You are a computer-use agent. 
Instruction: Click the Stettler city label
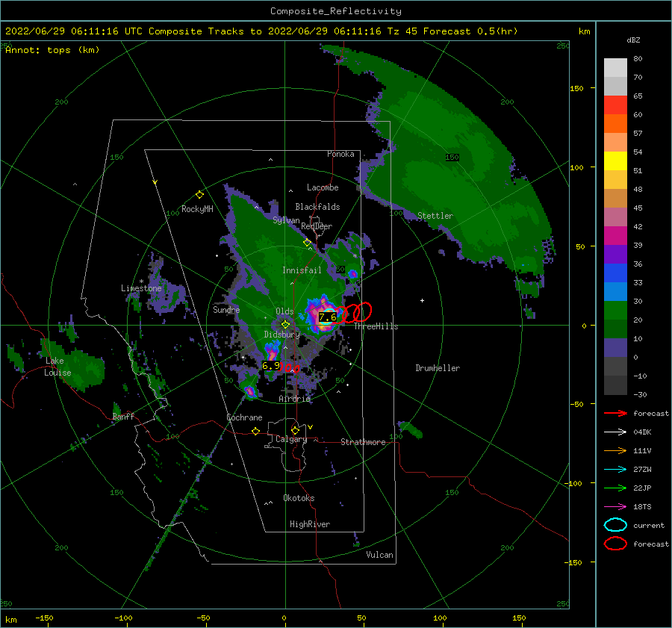435,216
